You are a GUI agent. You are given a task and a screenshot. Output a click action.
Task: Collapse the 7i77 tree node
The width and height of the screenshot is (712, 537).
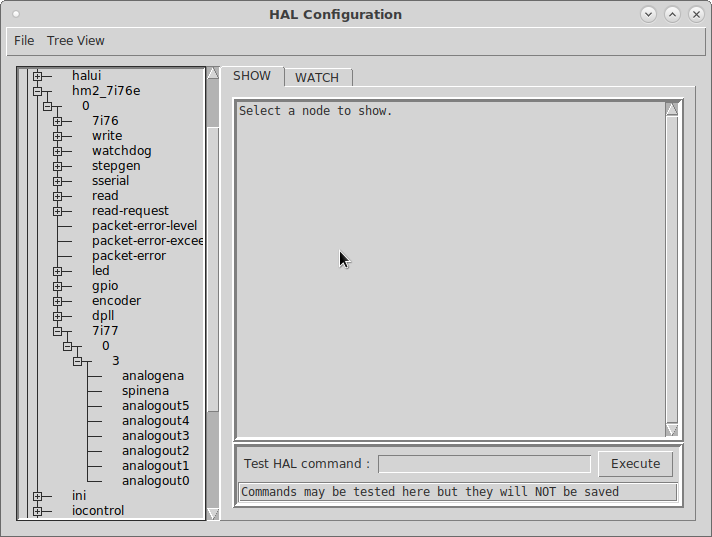tap(57, 331)
